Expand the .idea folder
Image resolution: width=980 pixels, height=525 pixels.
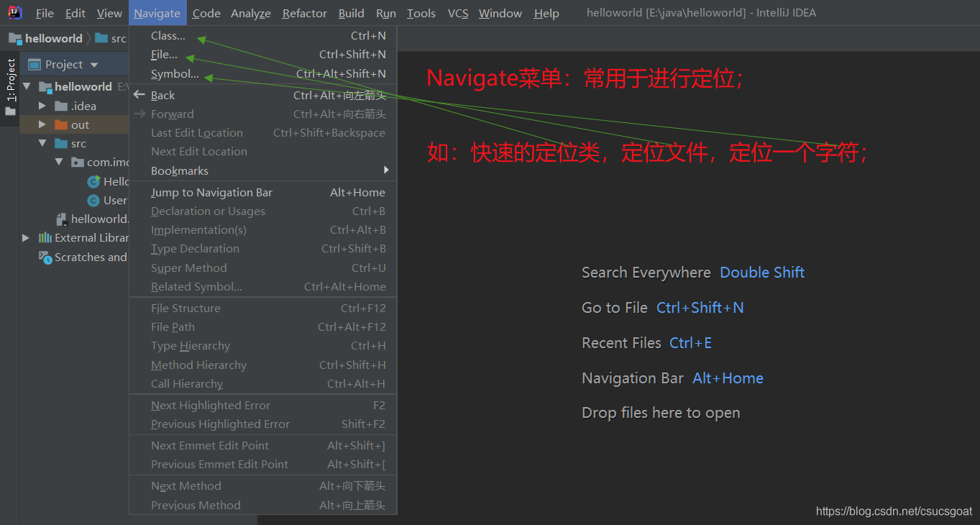click(x=42, y=106)
